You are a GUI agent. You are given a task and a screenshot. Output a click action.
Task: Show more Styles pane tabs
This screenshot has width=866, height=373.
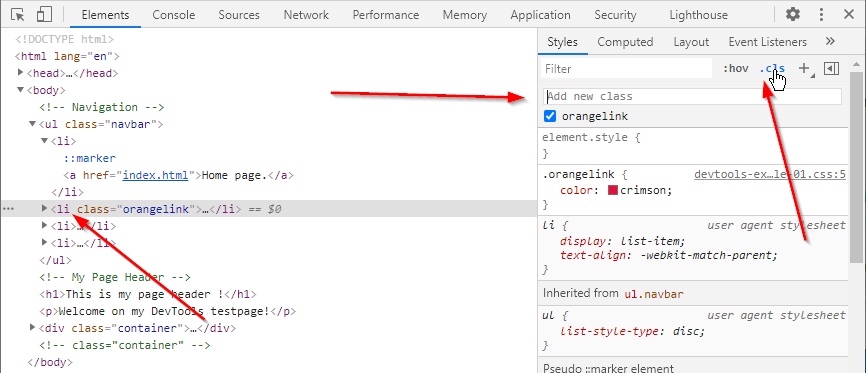[x=830, y=41]
